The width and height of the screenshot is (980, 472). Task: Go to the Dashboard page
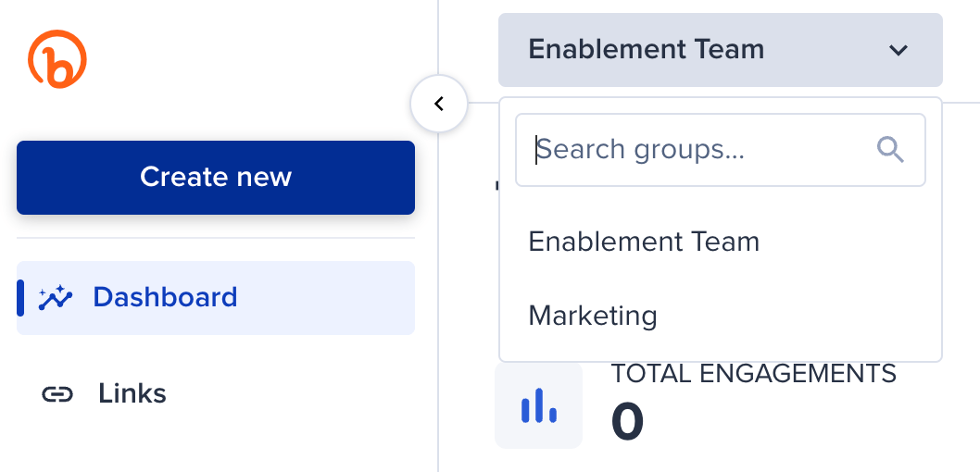[x=165, y=297]
